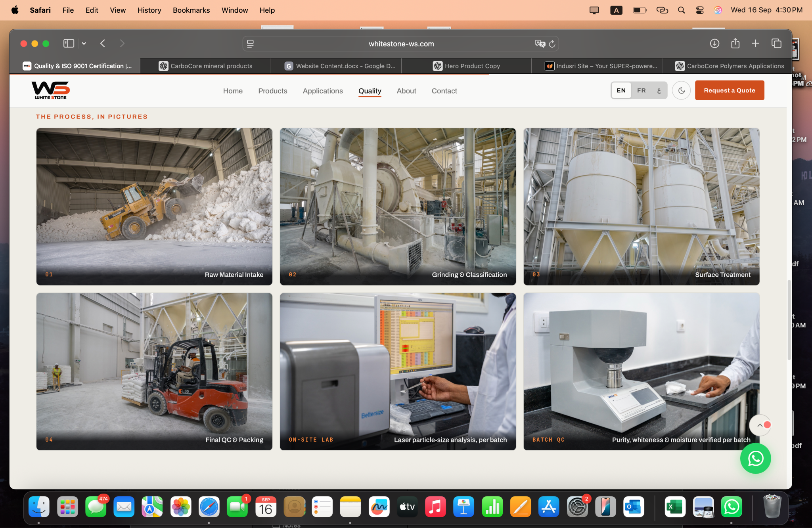The width and height of the screenshot is (812, 528).
Task: Open the History menu
Action: (x=149, y=10)
